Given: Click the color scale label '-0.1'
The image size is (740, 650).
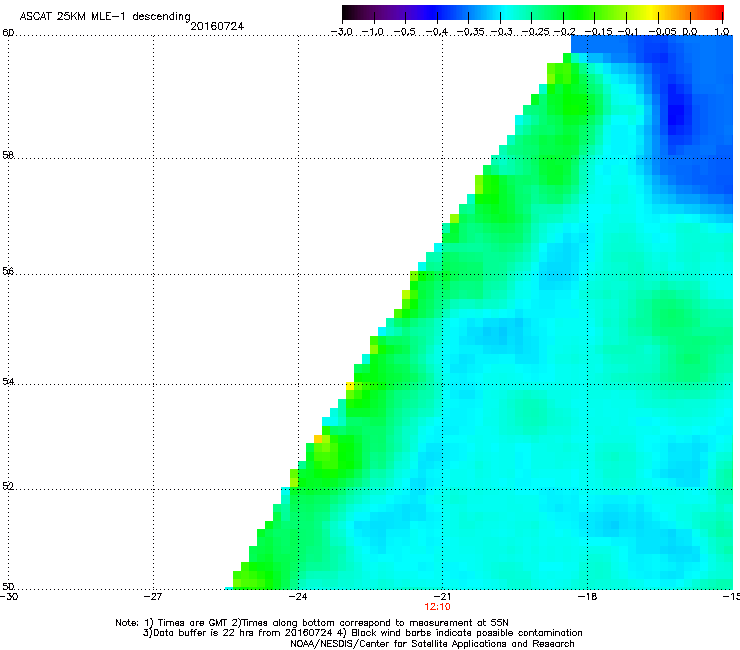Looking at the screenshot, I should pyautogui.click(x=628, y=32).
